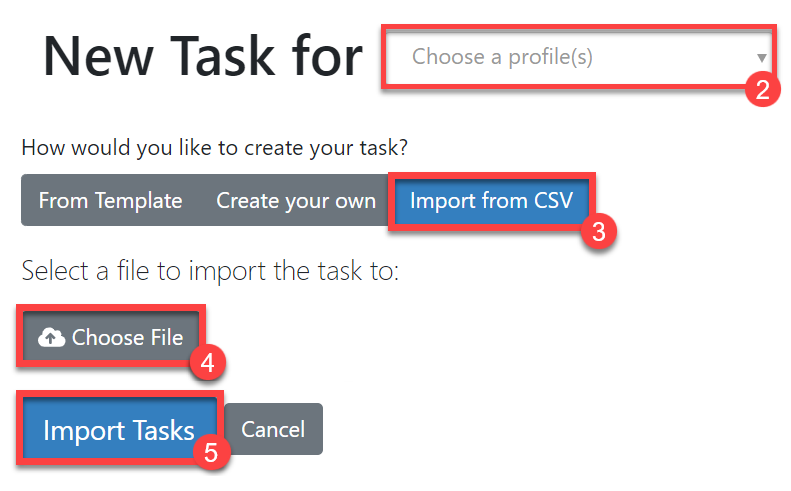Select the Create your own option
The image size is (791, 491).
(x=296, y=201)
